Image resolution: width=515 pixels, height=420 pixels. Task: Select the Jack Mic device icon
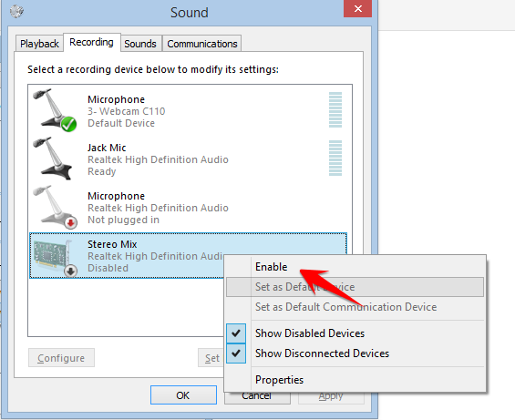point(53,159)
